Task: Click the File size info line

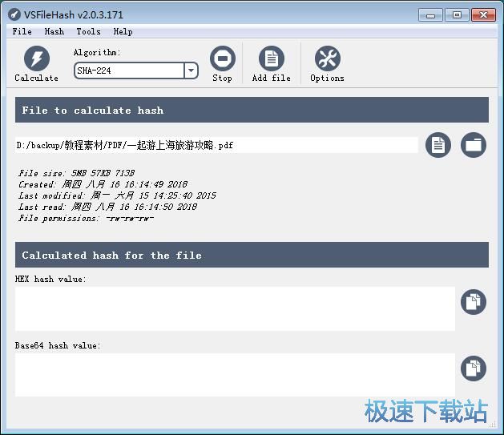Action: pyautogui.click(x=76, y=173)
